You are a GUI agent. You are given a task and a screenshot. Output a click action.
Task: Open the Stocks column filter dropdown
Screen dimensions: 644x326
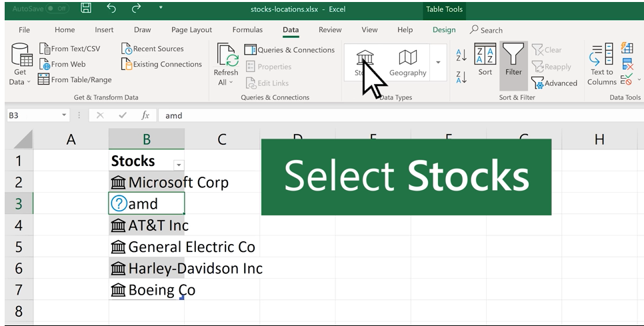pos(179,165)
